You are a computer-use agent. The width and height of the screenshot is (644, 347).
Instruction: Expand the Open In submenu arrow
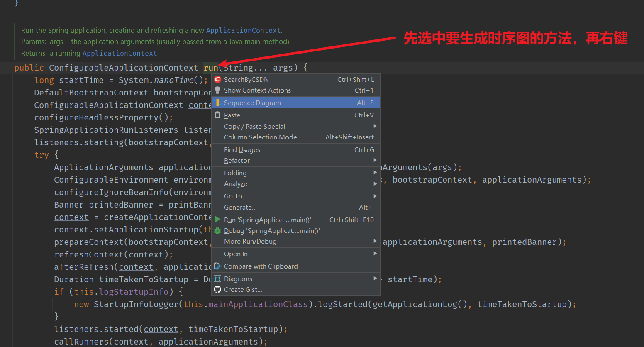[375, 253]
